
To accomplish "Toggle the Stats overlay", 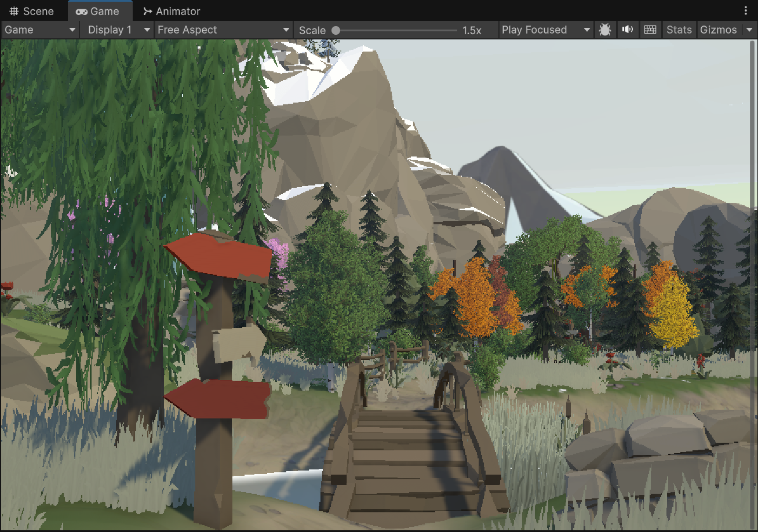I will coord(679,30).
